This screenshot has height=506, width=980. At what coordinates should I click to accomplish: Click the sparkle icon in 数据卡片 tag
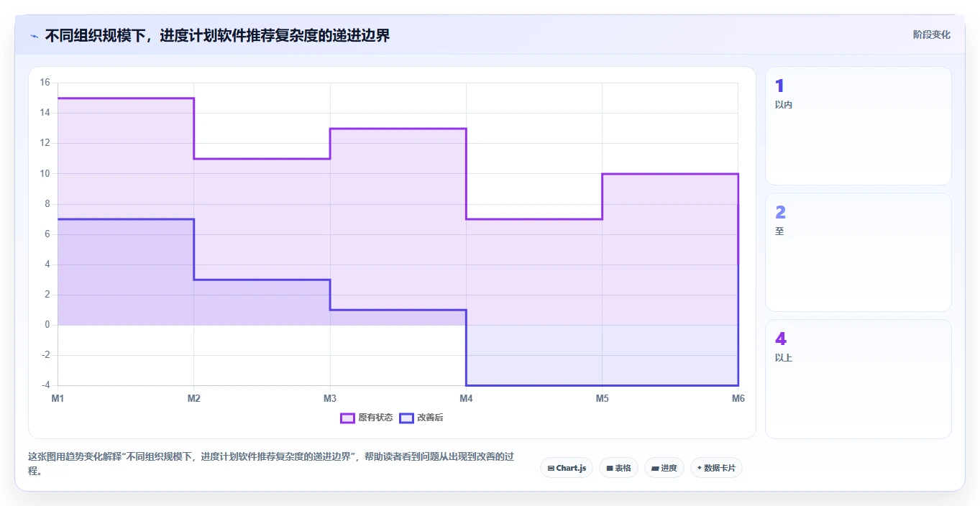coord(699,468)
